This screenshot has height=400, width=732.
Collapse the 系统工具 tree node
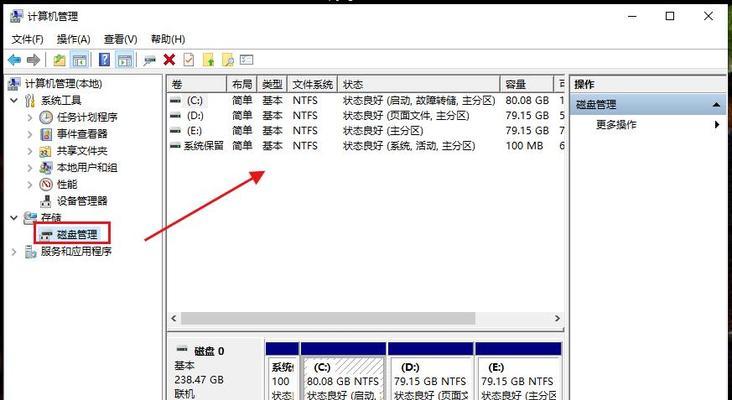click(x=14, y=100)
